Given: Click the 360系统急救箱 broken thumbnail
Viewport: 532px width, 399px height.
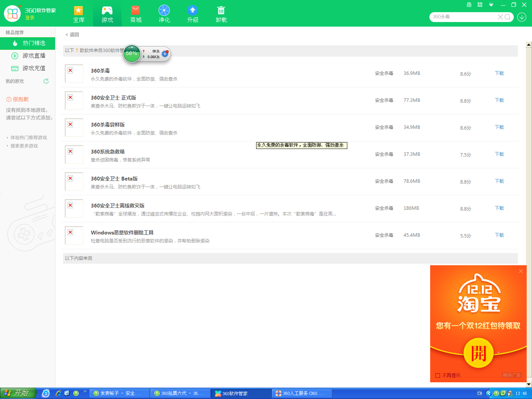Looking at the screenshot, I should [74, 155].
